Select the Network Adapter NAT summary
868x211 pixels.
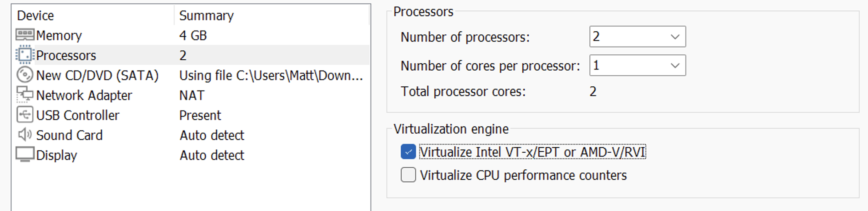point(192,95)
